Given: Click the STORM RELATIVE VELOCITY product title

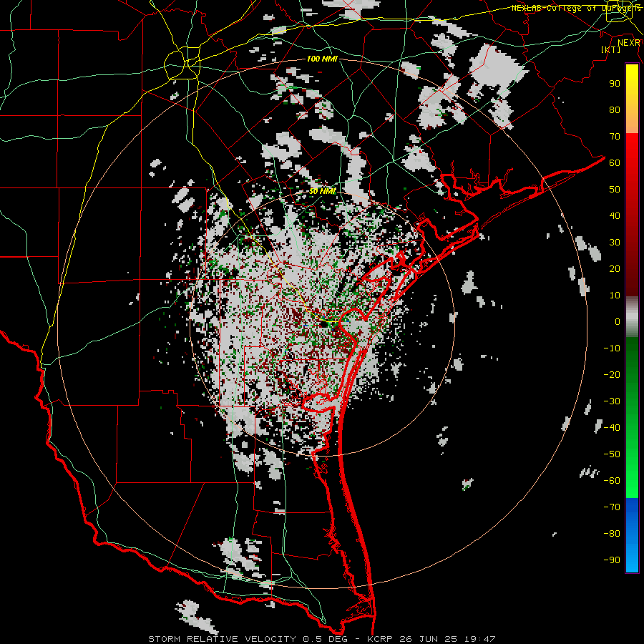Looking at the screenshot, I should click(222, 639).
